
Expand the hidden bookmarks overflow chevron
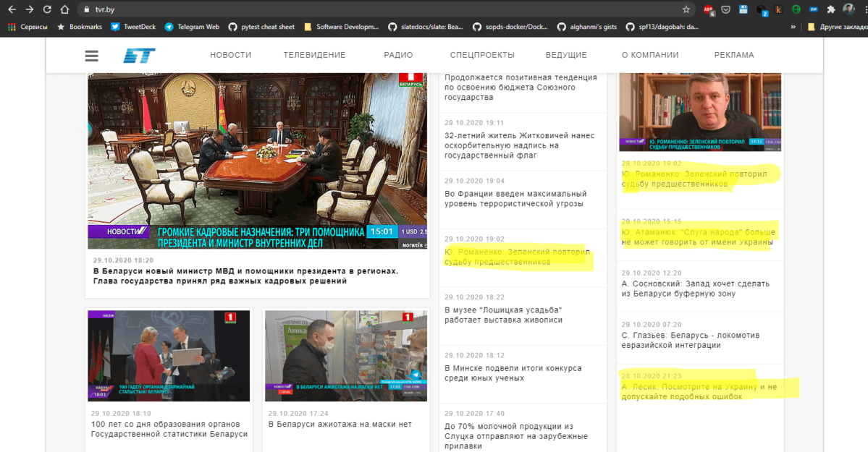(793, 27)
